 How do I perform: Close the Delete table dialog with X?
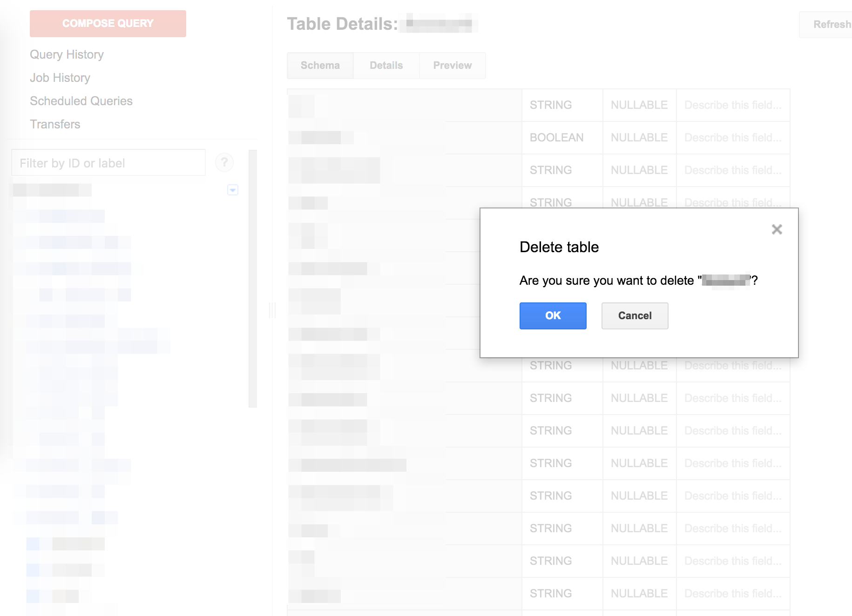click(x=777, y=229)
